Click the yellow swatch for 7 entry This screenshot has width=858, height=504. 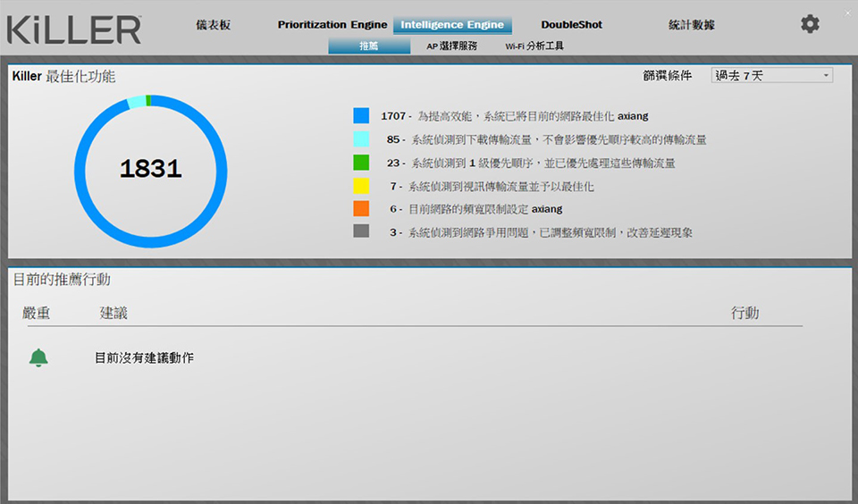click(x=361, y=186)
